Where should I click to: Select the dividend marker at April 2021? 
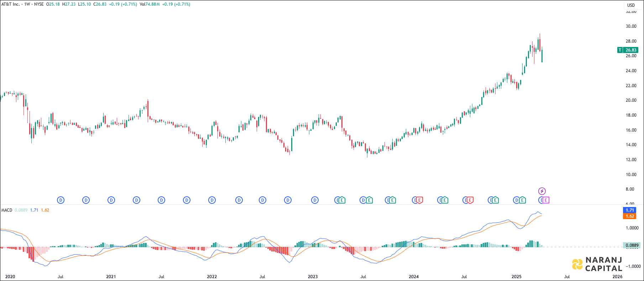pos(137,200)
